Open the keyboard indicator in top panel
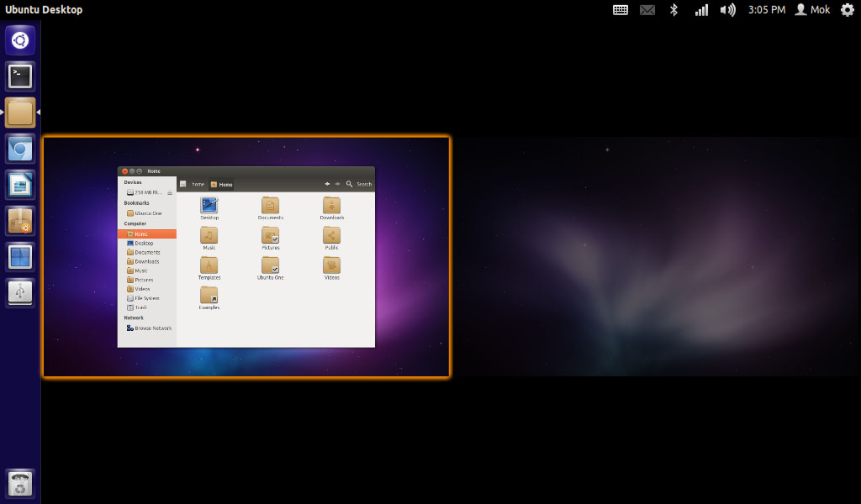Image resolution: width=861 pixels, height=504 pixels. 621,10
